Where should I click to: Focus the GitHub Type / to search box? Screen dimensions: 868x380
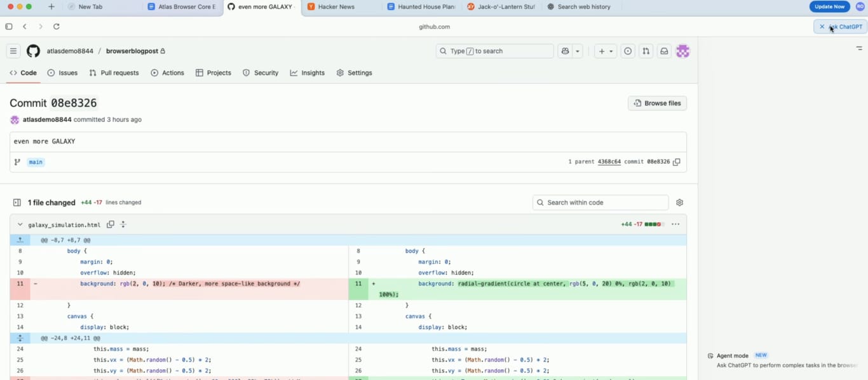pos(494,51)
